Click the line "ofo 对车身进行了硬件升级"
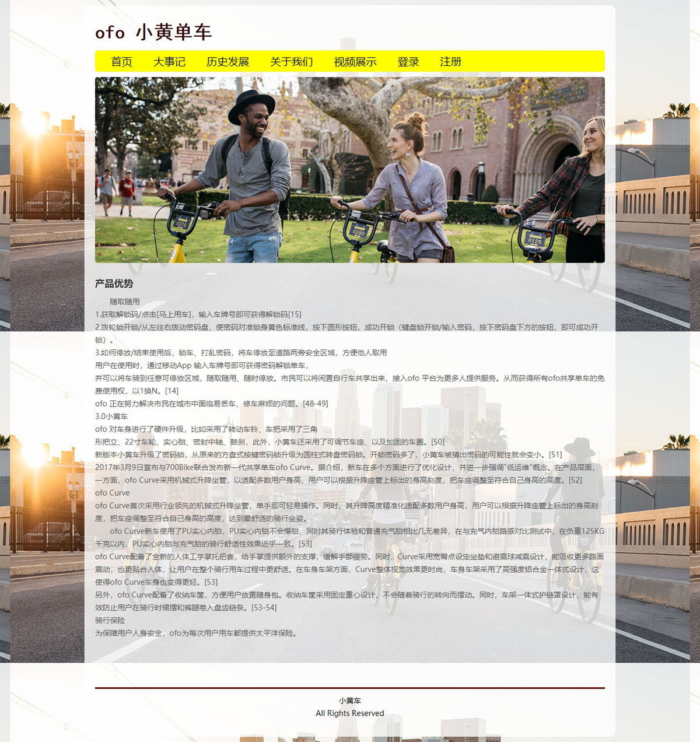The width and height of the screenshot is (700, 742). tap(206, 429)
